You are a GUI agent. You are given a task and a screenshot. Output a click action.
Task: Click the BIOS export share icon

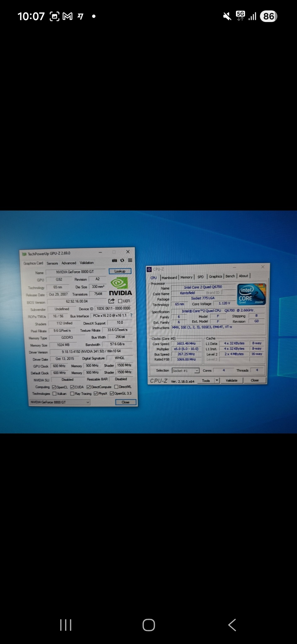(x=111, y=301)
